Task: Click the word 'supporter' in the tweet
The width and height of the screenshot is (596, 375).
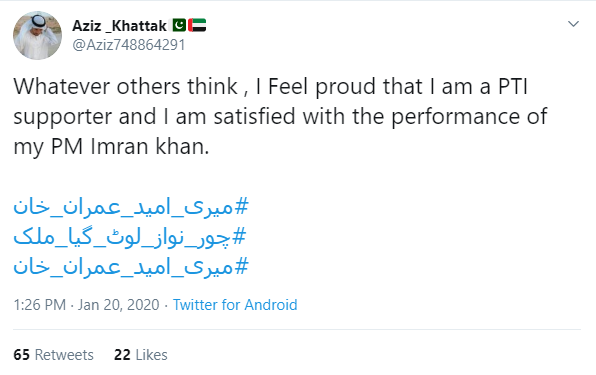Action: coord(63,117)
